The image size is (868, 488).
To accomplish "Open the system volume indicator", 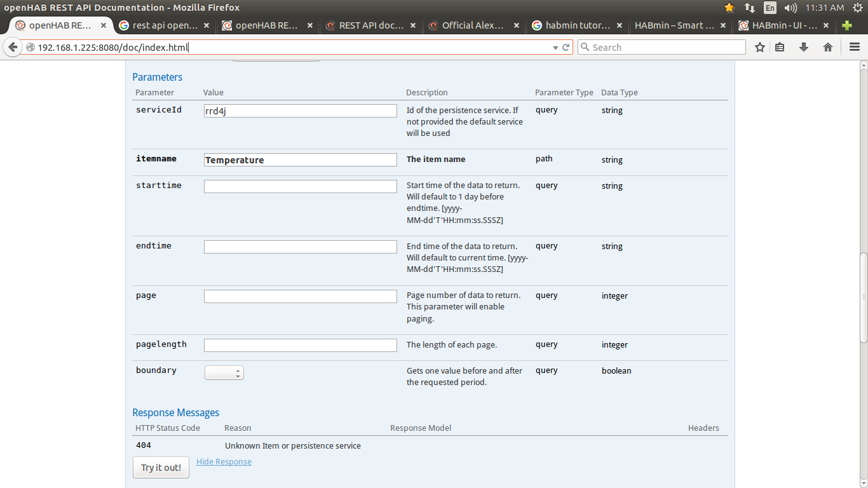I will coord(790,8).
